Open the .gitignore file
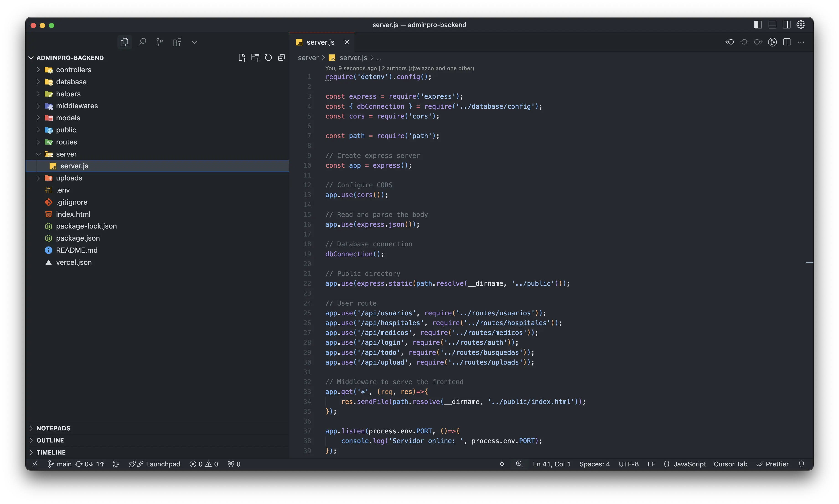 [x=157, y=202]
